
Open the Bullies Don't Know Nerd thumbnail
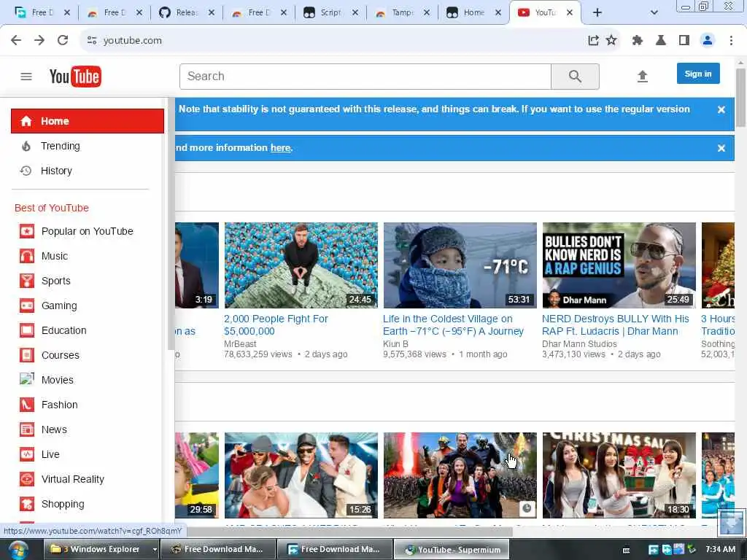[619, 265]
